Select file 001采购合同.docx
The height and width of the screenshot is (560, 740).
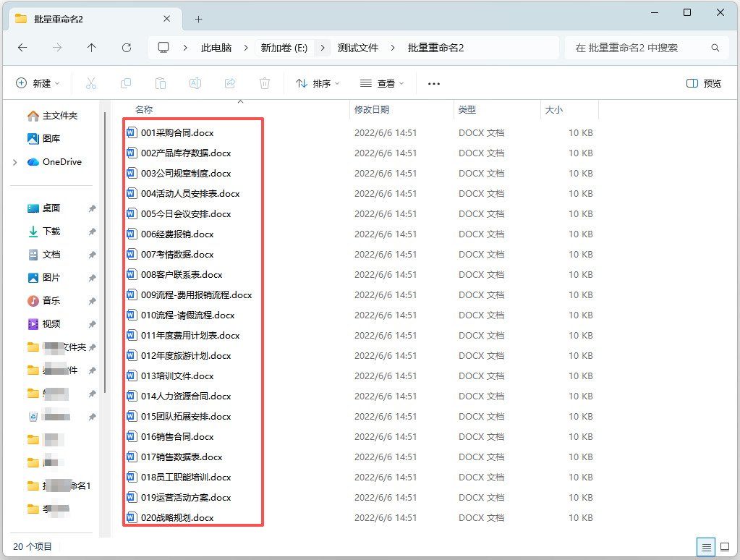177,132
